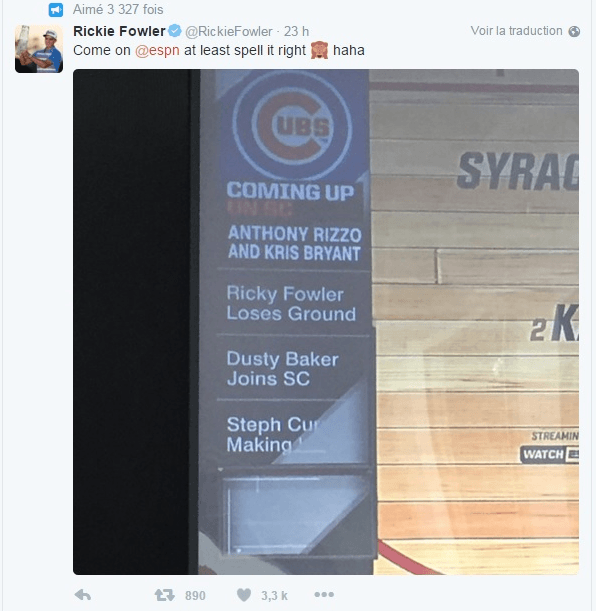Click Ricky Fowler Loses Ground in the photo
This screenshot has height=611, width=596.
tap(291, 304)
